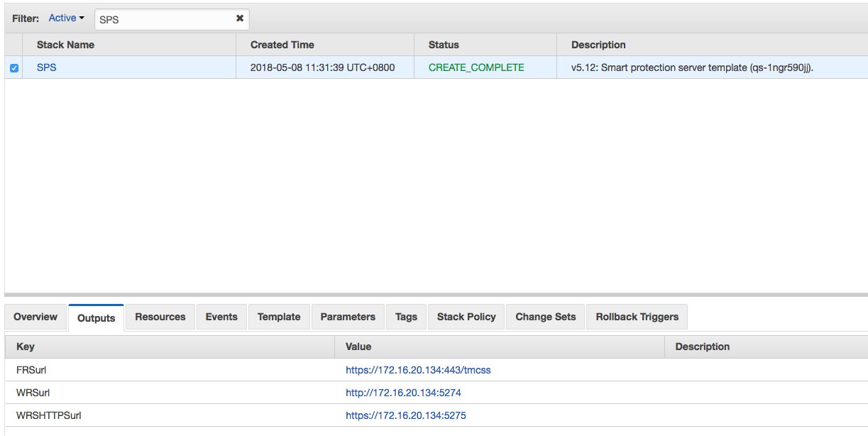Select the Rollback Triggers tab
Screen dimensions: 868x436
637,317
